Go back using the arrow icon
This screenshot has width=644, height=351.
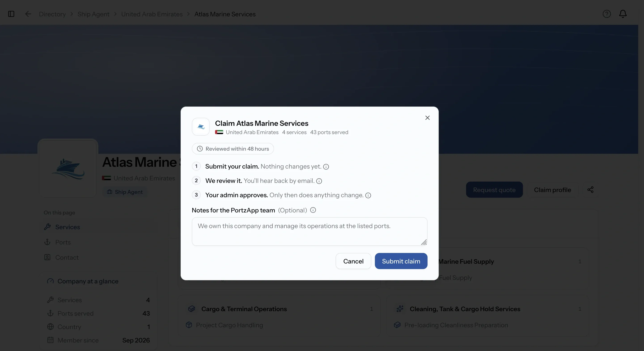click(x=28, y=14)
